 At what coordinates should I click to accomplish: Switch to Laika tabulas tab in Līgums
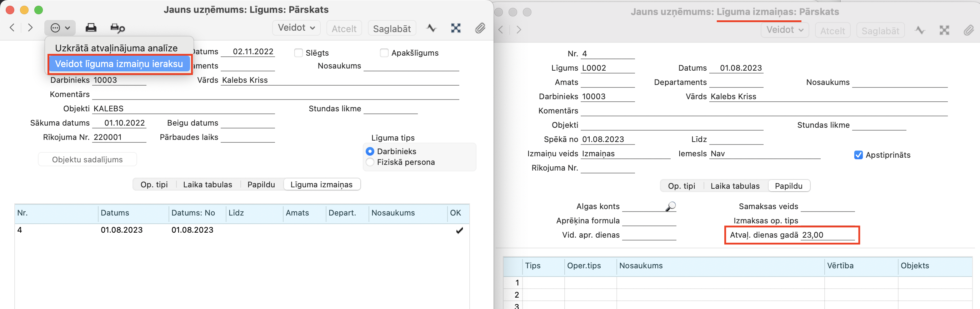click(207, 185)
